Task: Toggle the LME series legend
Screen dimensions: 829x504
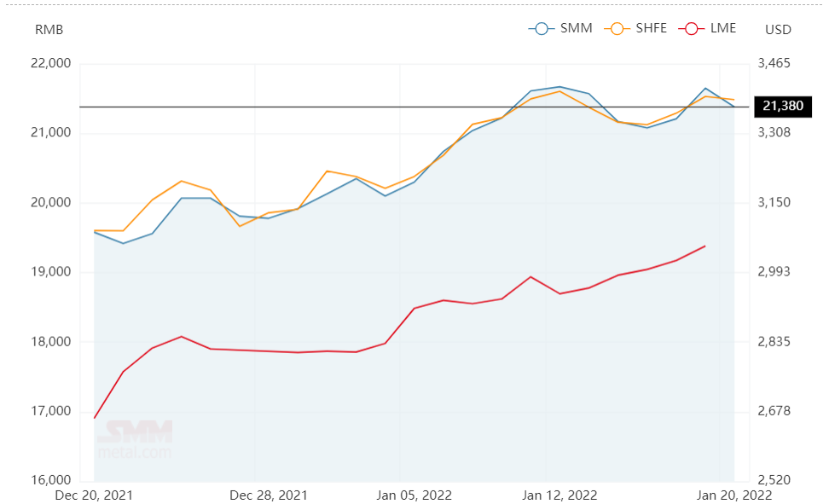Action: pyautogui.click(x=707, y=28)
